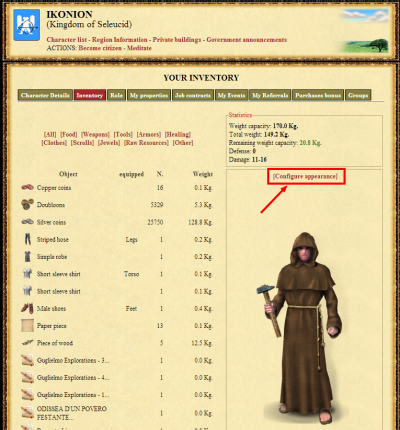This screenshot has width=400, height=430.
Task: Click the Copper coins icon
Action: [x=27, y=187]
